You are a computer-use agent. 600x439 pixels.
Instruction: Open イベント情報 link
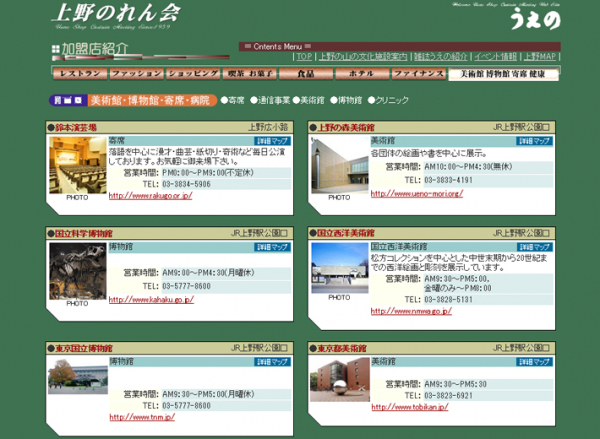click(496, 57)
